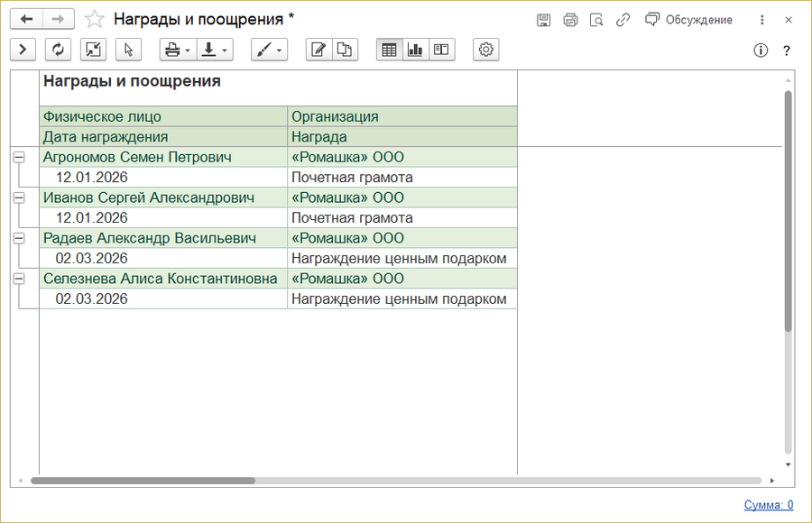Screen dimensions: 812x523
Task: Print using the top-right printer icon
Action: pyautogui.click(x=570, y=20)
